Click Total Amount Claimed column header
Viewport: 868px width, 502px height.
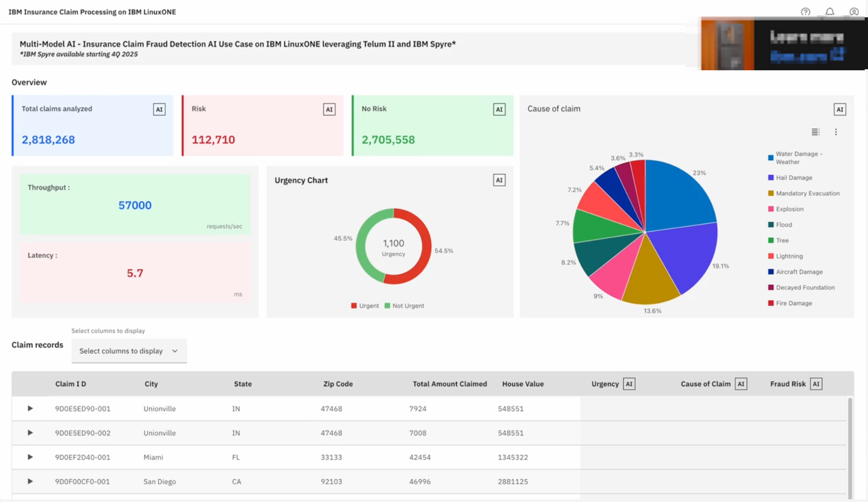[x=450, y=384]
